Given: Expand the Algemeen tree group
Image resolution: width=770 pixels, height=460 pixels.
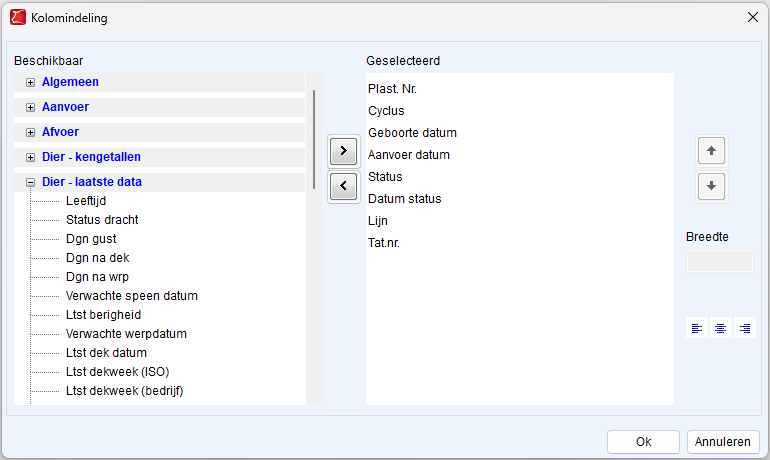Looking at the screenshot, I should pyautogui.click(x=30, y=82).
